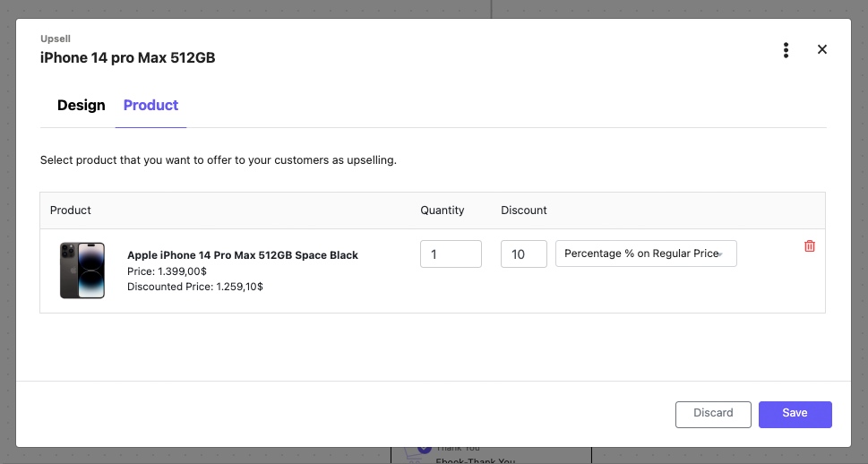Click the Price: 1.399,00$ text
The width and height of the screenshot is (868, 464).
(167, 271)
